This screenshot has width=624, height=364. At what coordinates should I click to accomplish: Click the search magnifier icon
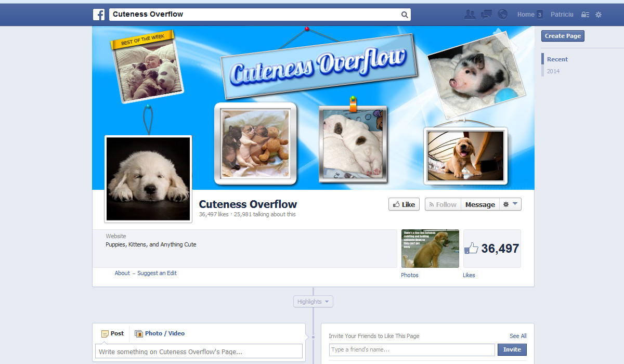pyautogui.click(x=405, y=15)
